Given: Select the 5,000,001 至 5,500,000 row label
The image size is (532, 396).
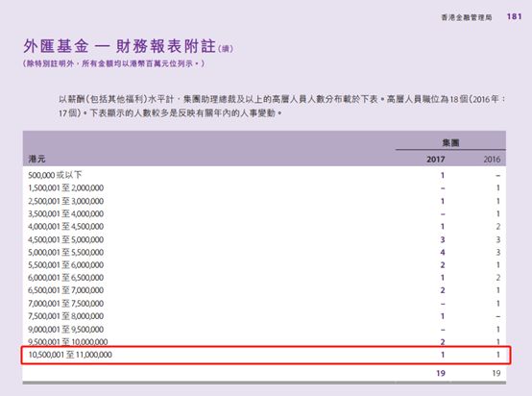Looking at the screenshot, I should pos(66,253).
